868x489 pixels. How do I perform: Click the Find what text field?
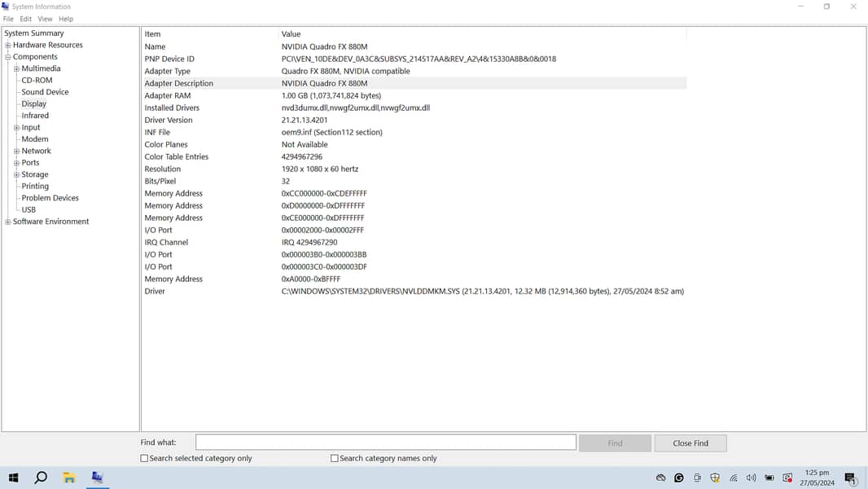pyautogui.click(x=385, y=443)
